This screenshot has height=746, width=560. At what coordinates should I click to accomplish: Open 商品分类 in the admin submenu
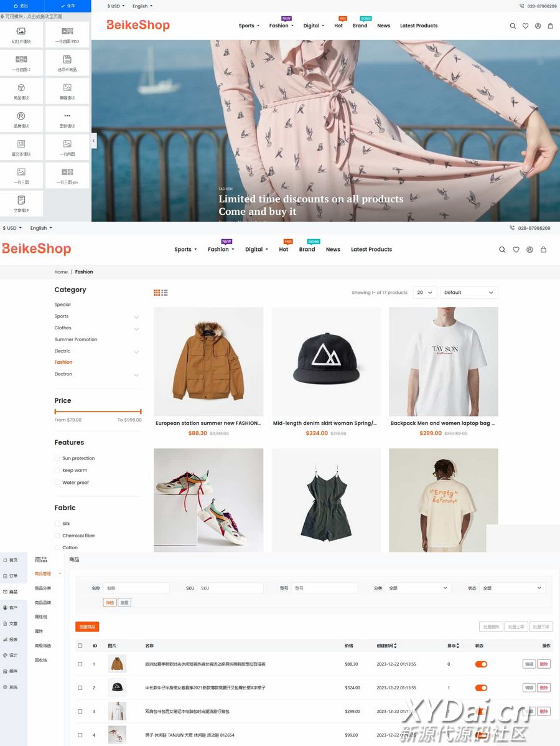tap(43, 588)
